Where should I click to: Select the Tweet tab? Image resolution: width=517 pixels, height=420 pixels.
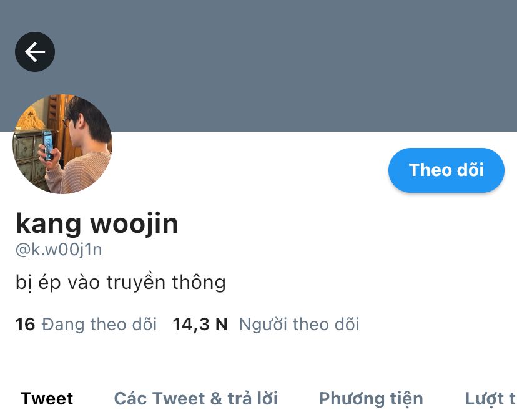(47, 398)
